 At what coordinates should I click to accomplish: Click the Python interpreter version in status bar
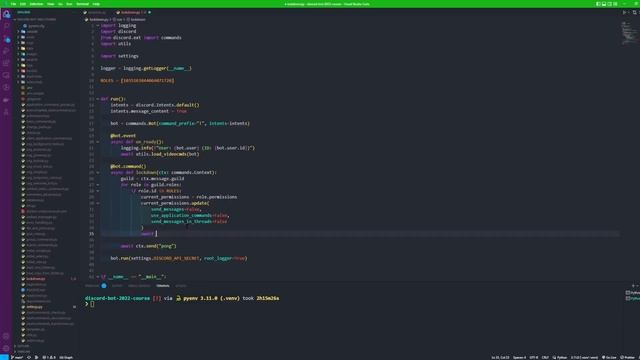coord(584,358)
